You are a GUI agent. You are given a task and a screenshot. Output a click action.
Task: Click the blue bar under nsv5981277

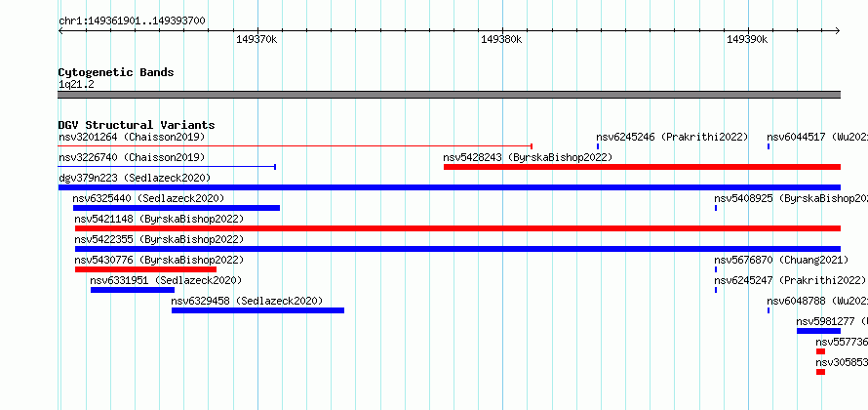click(818, 331)
